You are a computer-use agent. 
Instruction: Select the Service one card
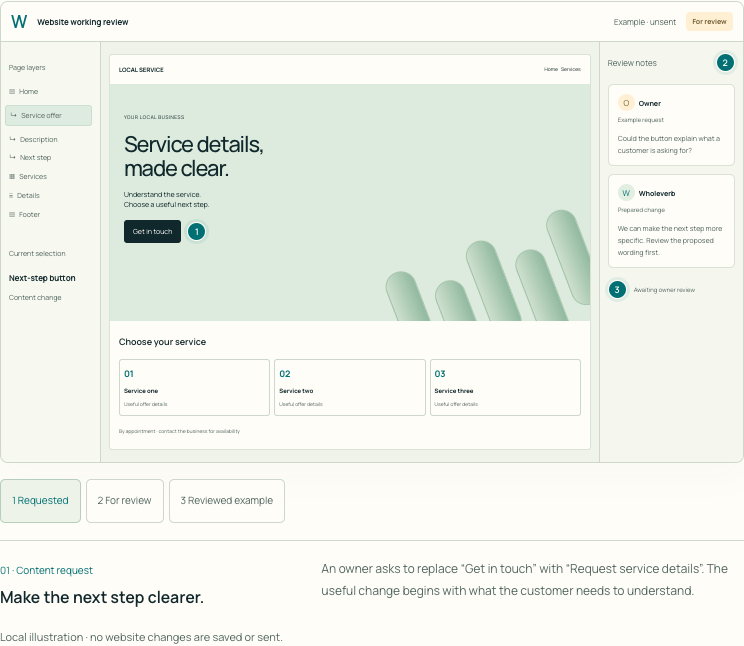194,387
